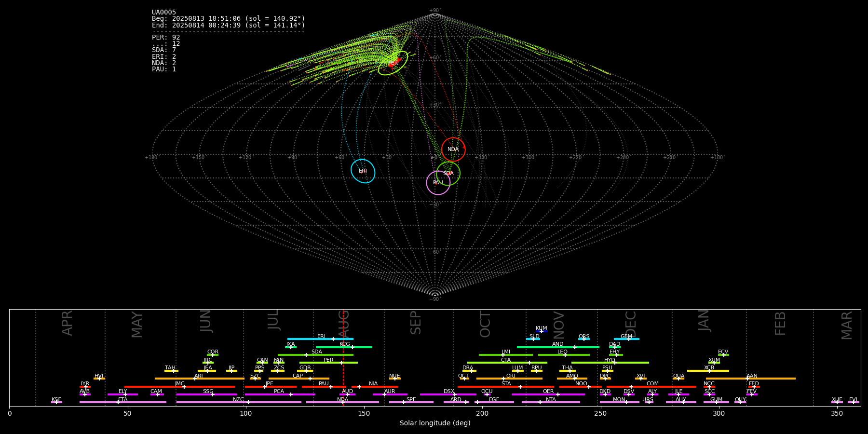Select the green SDA radiant circle on the sky map
Image resolution: width=868 pixels, height=434 pixels.
point(448,174)
